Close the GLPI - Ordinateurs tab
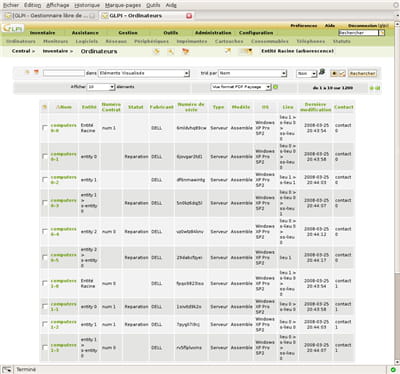 (x=189, y=16)
